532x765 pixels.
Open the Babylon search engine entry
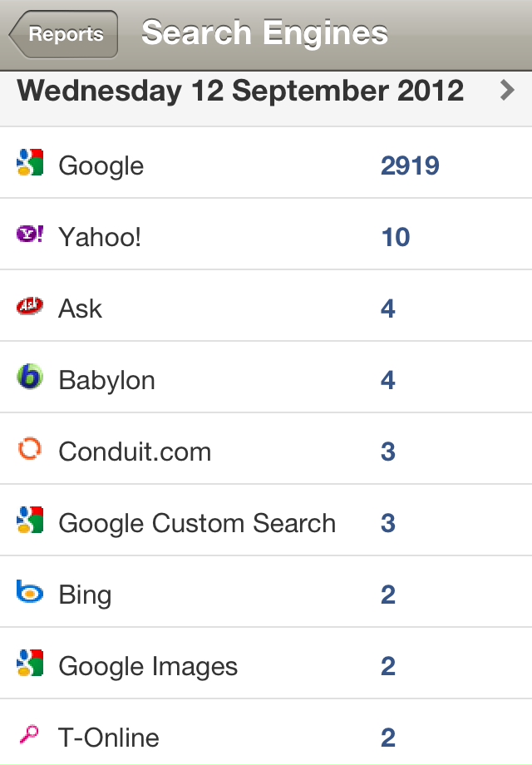tap(106, 381)
